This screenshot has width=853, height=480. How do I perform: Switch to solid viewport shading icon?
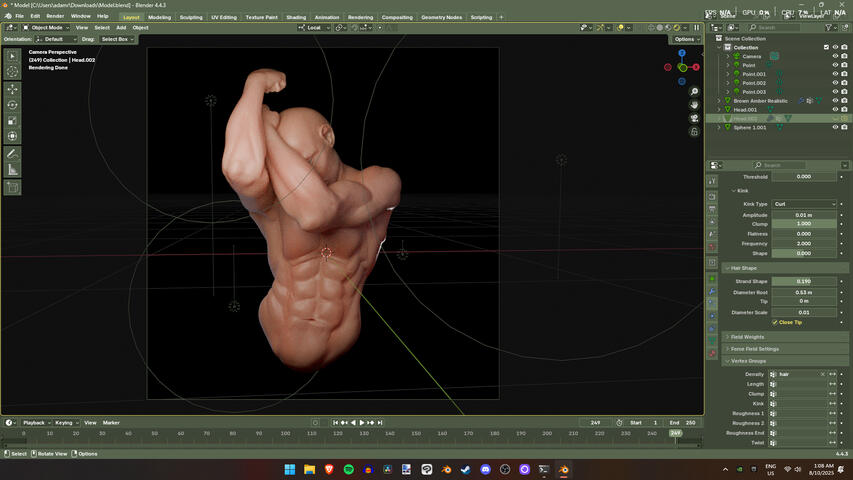click(x=660, y=28)
